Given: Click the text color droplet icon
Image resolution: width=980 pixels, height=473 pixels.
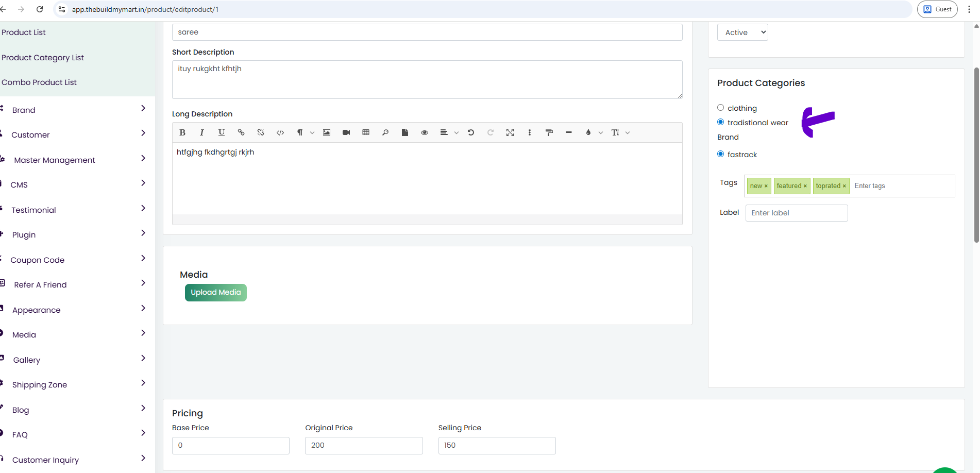Looking at the screenshot, I should click(588, 132).
